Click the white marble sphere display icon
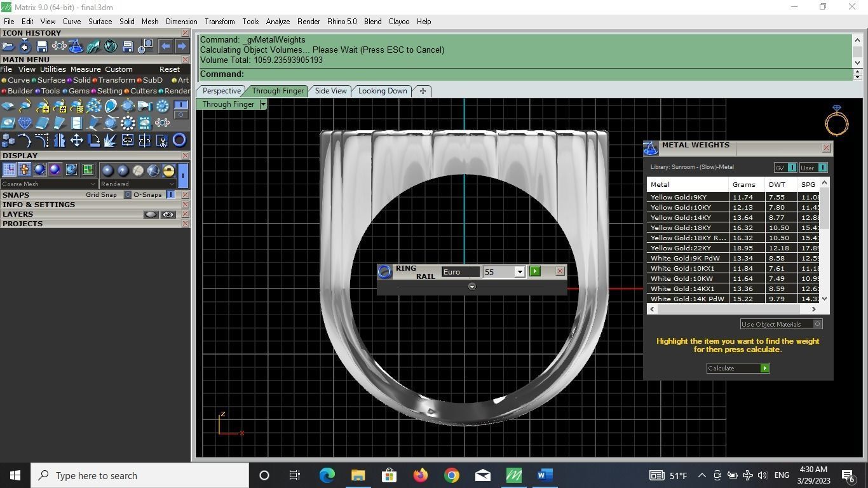Viewport: 868px width, 488px height. coord(138,170)
